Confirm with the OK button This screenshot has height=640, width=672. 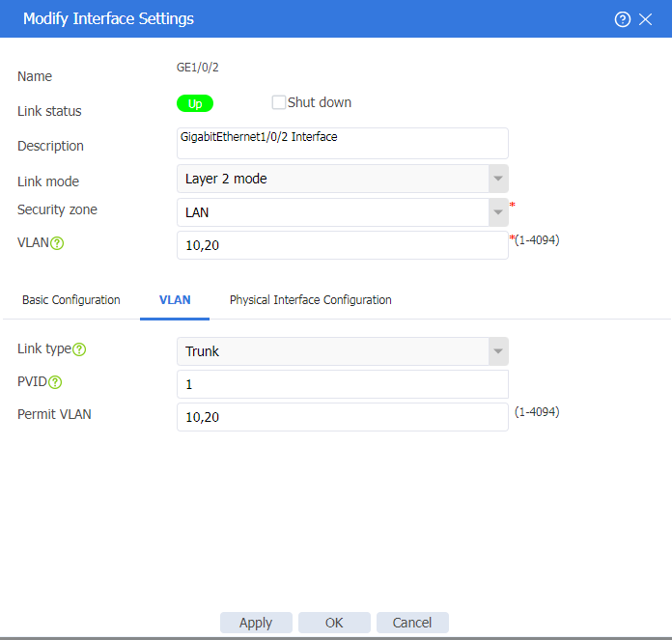coord(334,623)
